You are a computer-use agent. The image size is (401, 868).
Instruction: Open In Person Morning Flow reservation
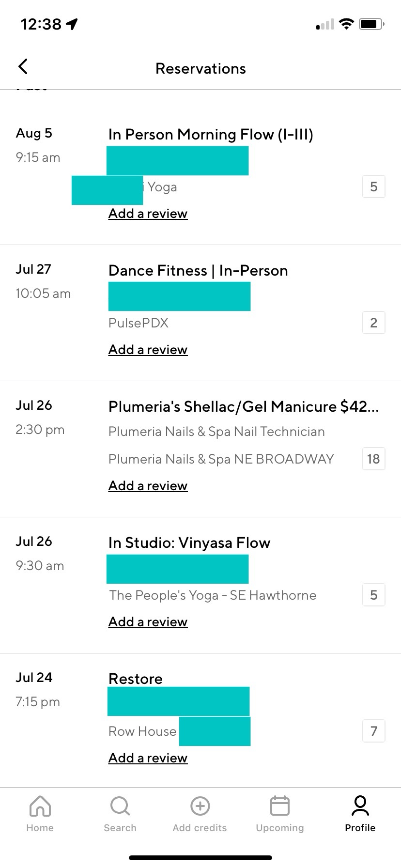[x=211, y=135]
